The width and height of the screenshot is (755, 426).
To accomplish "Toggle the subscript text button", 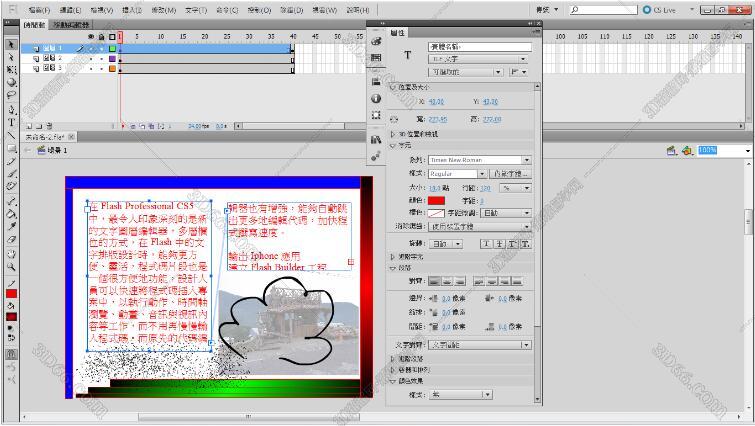I will (x=525, y=244).
